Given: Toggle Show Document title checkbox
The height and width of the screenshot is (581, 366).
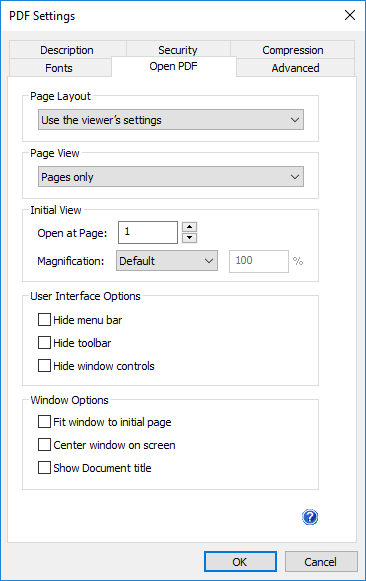Looking at the screenshot, I should pyautogui.click(x=44, y=468).
